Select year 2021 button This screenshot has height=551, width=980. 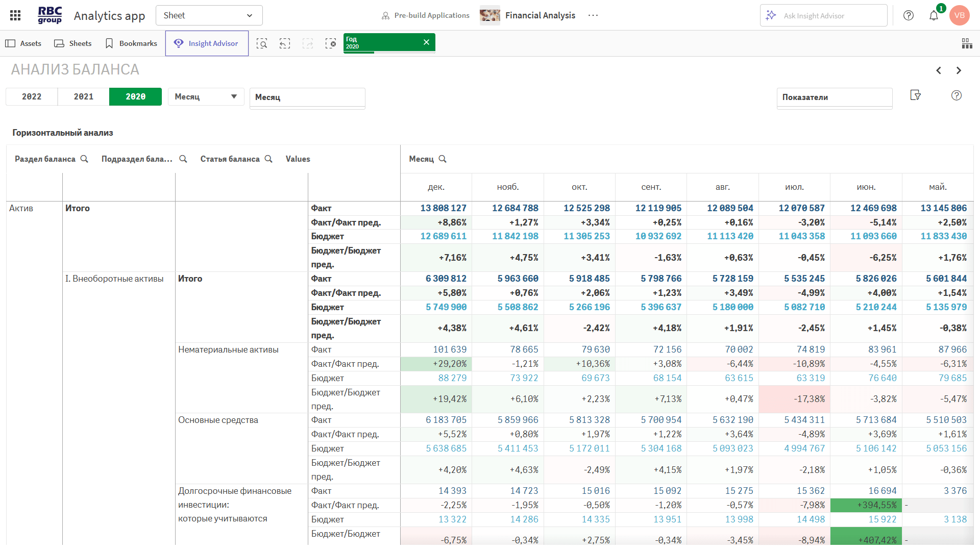click(x=84, y=97)
